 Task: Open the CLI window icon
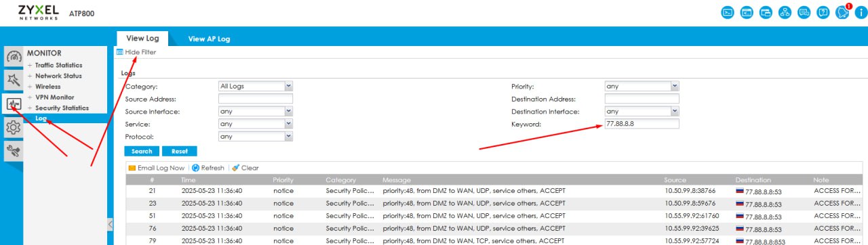[747, 12]
